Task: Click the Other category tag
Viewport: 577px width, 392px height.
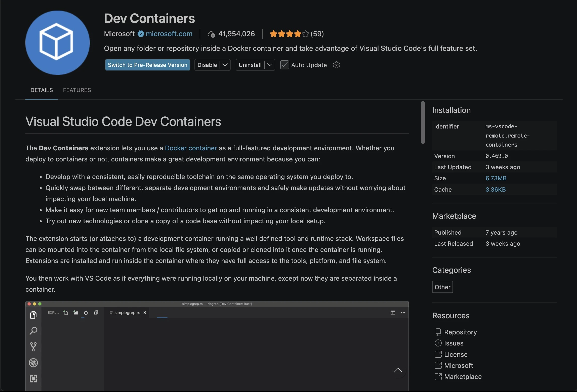Action: click(442, 287)
